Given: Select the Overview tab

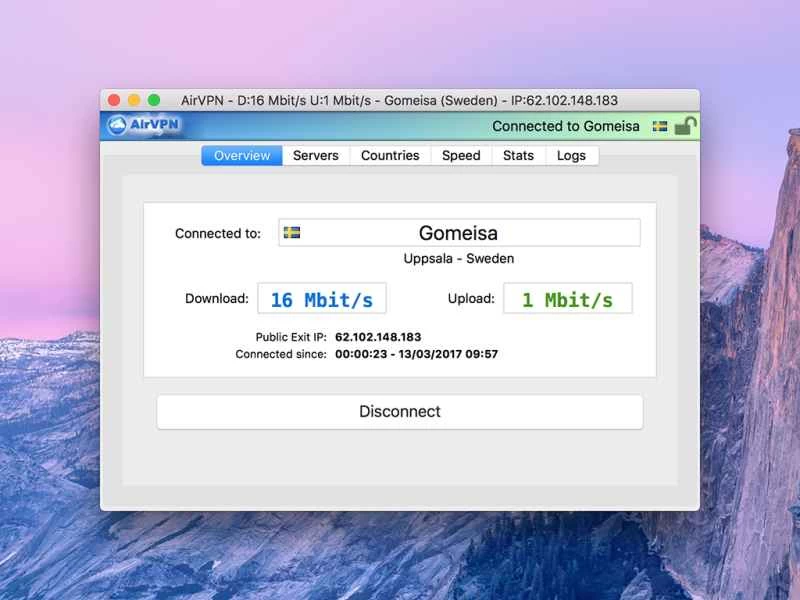Looking at the screenshot, I should [241, 155].
